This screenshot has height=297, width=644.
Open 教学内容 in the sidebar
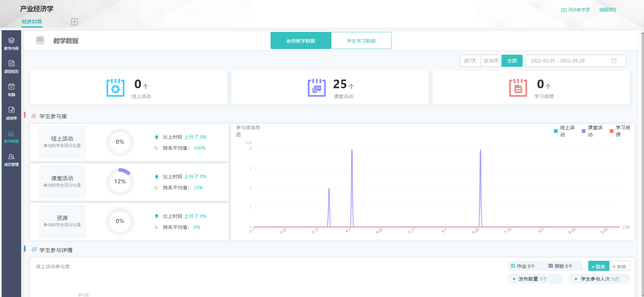(11, 44)
